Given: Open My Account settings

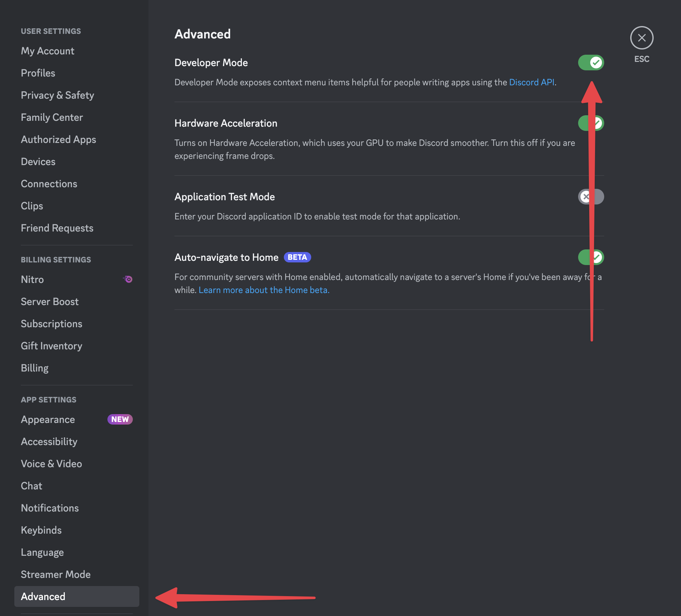Looking at the screenshot, I should tap(48, 50).
